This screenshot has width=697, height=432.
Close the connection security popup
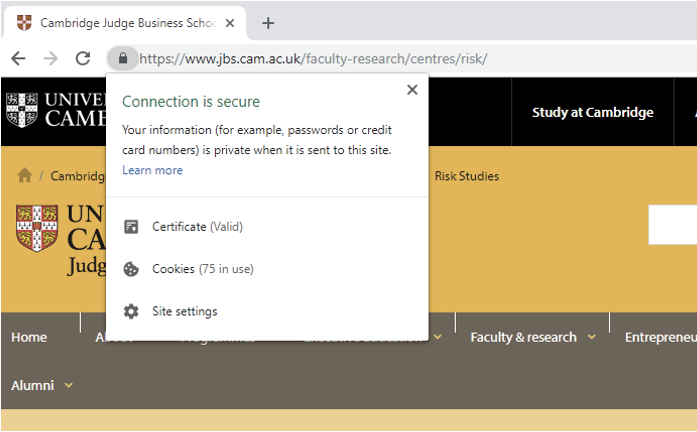(x=412, y=90)
